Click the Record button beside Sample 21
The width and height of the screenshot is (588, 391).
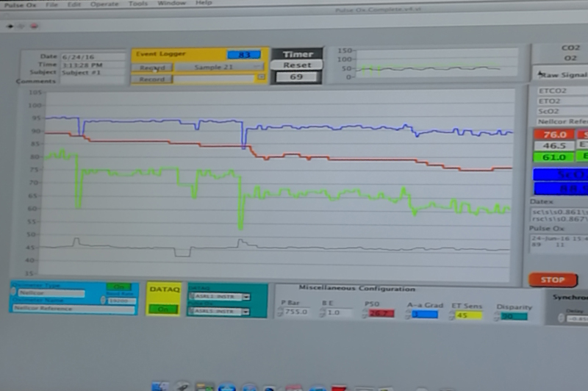152,68
